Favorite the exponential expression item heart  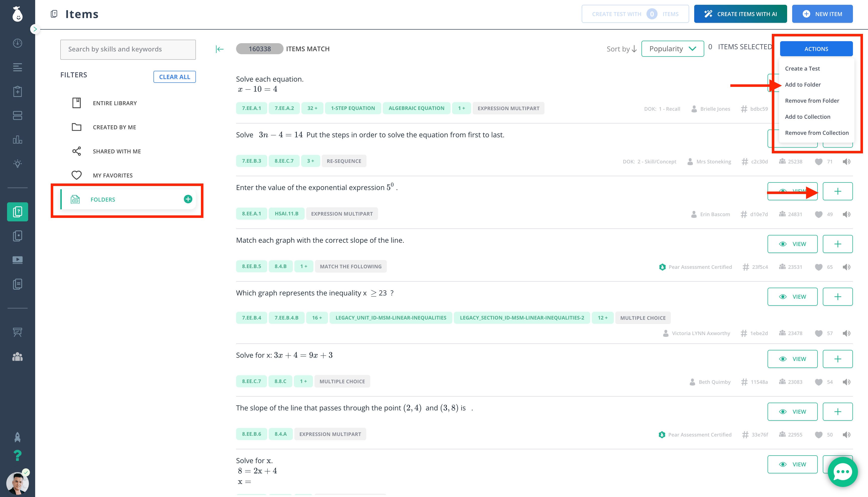pyautogui.click(x=819, y=214)
